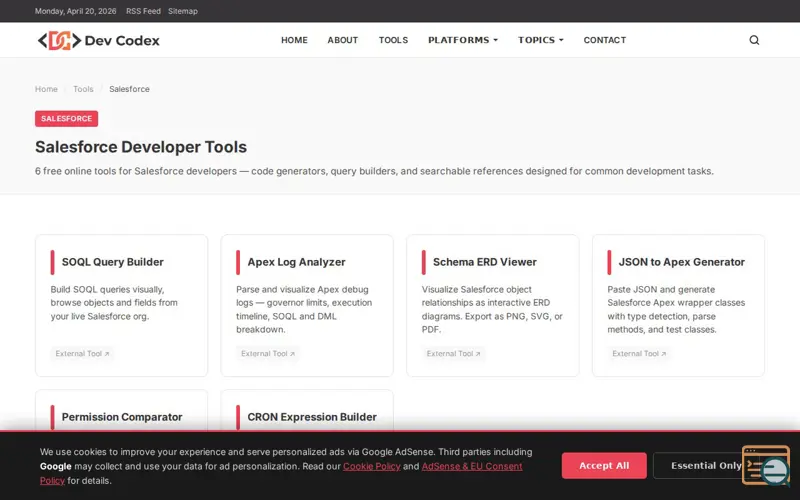The image size is (800, 500).
Task: Open the Cookie Policy link
Action: click(371, 466)
